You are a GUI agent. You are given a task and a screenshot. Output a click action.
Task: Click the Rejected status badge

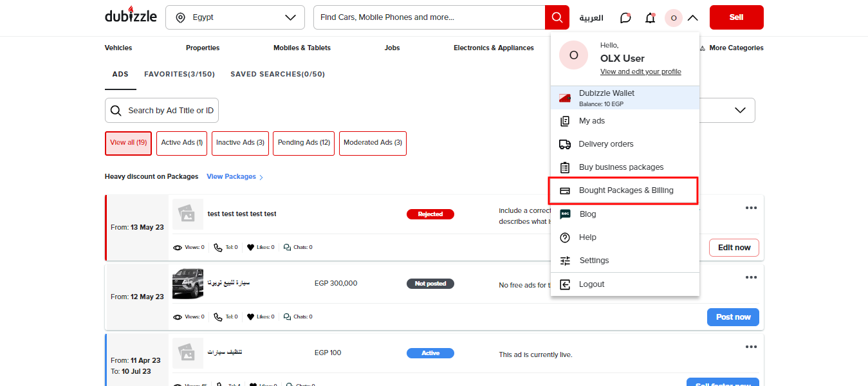(x=430, y=214)
